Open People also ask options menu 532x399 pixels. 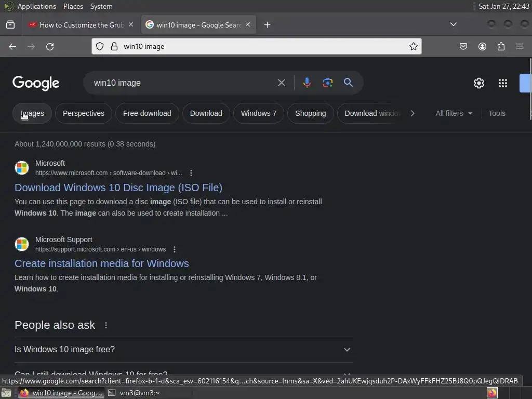click(x=106, y=325)
